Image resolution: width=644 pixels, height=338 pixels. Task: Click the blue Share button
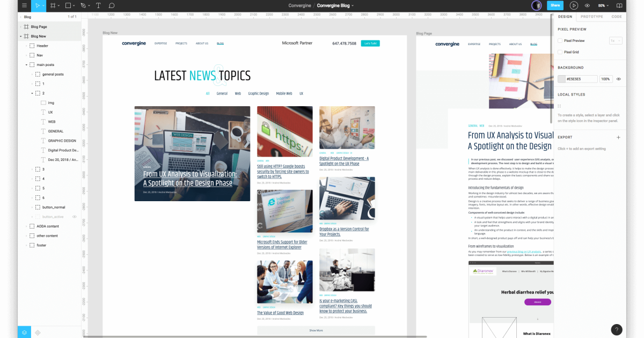tap(555, 5)
